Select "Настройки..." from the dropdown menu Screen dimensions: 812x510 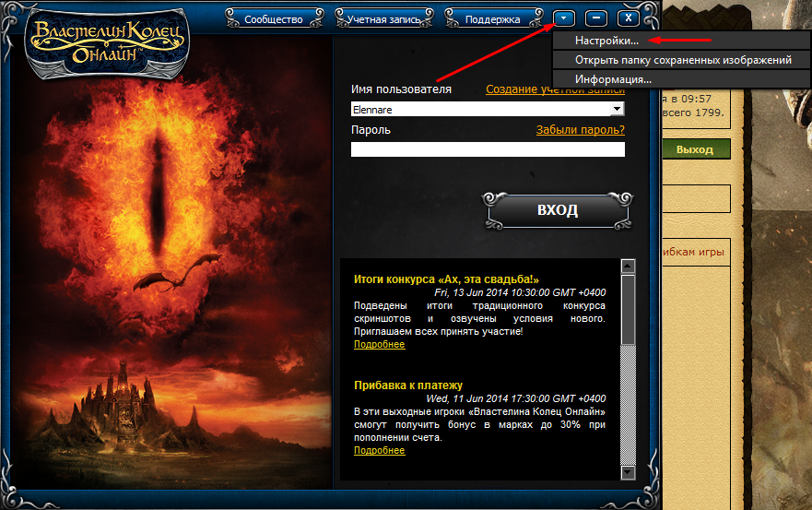point(606,41)
